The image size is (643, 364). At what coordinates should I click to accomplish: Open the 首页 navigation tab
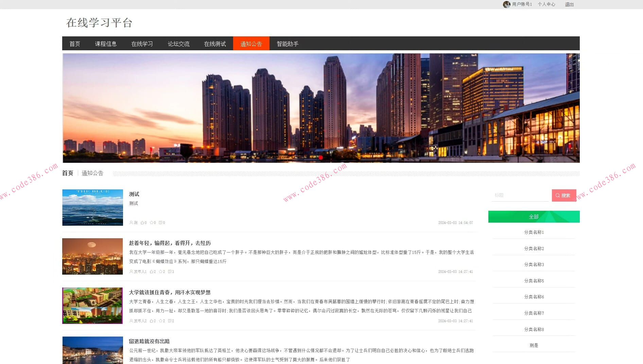point(75,44)
